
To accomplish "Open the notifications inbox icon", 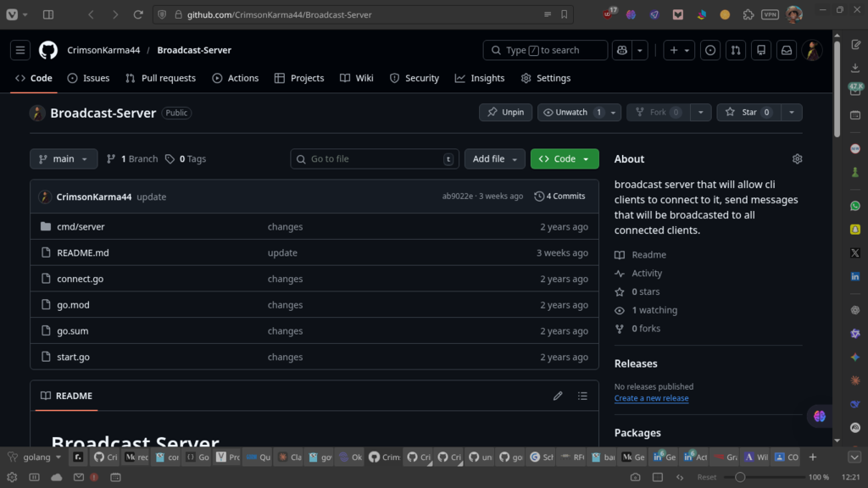I will click(x=787, y=50).
